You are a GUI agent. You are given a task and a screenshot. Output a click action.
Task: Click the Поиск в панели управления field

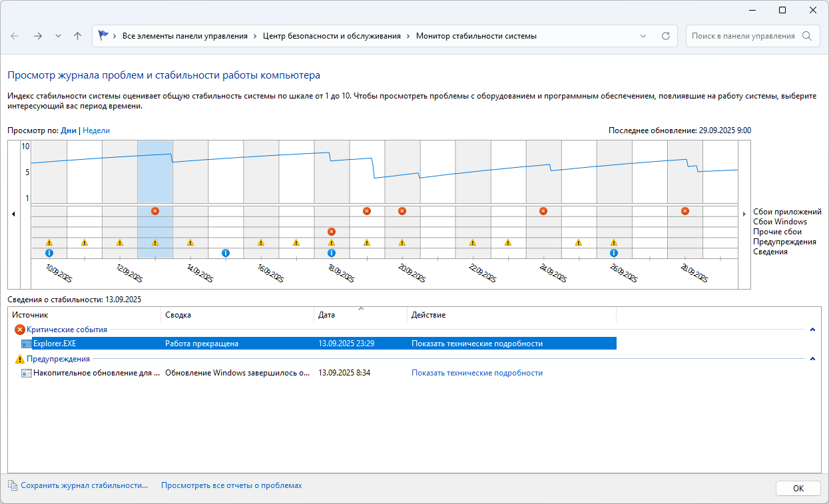742,36
